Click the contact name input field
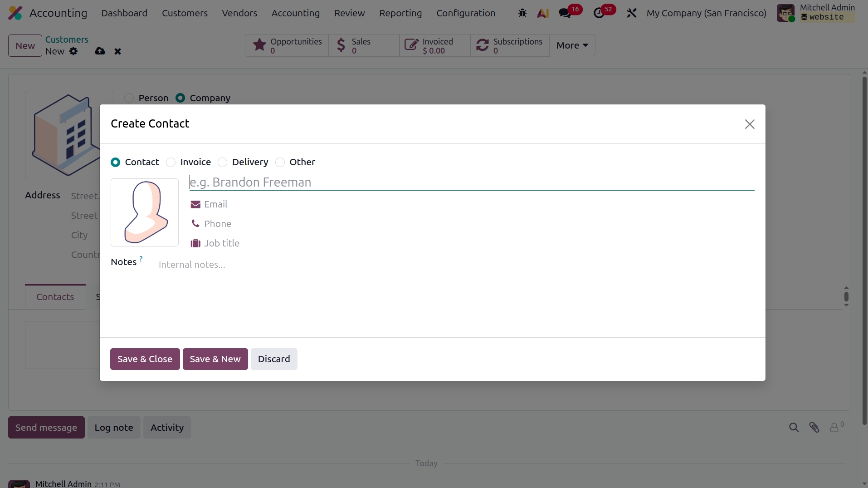 (472, 182)
